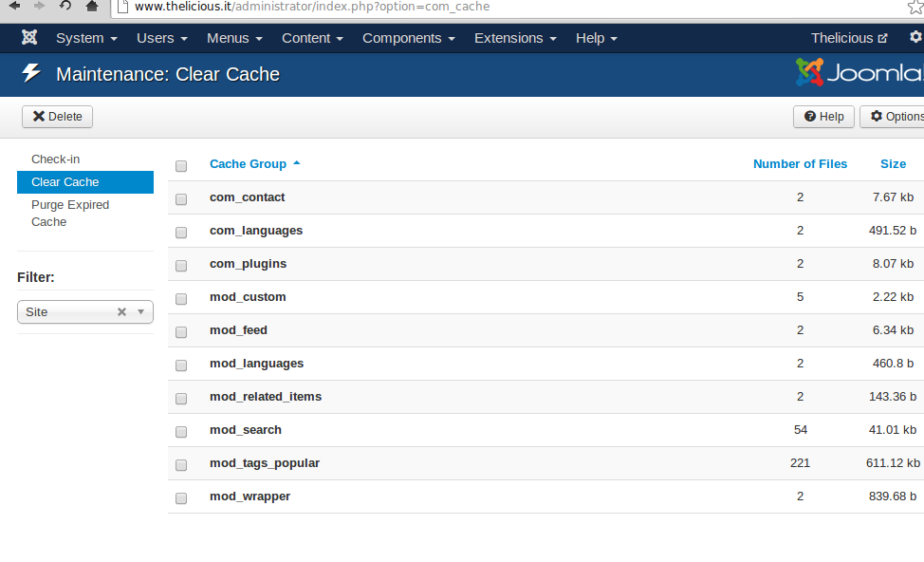Click the 54 files count value
Image resolution: width=924 pixels, height=562 pixels.
(x=800, y=430)
